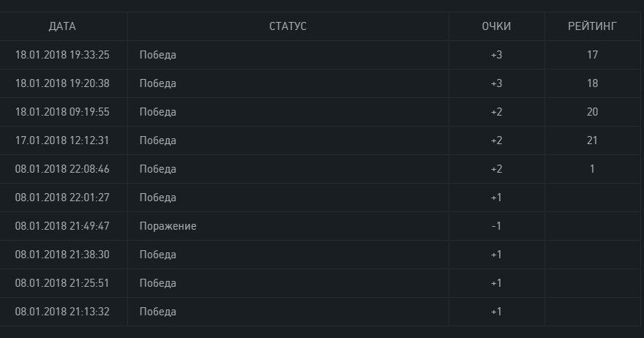Click the ДАТА column header
Viewport: 644px width, 338px height.
point(62,26)
